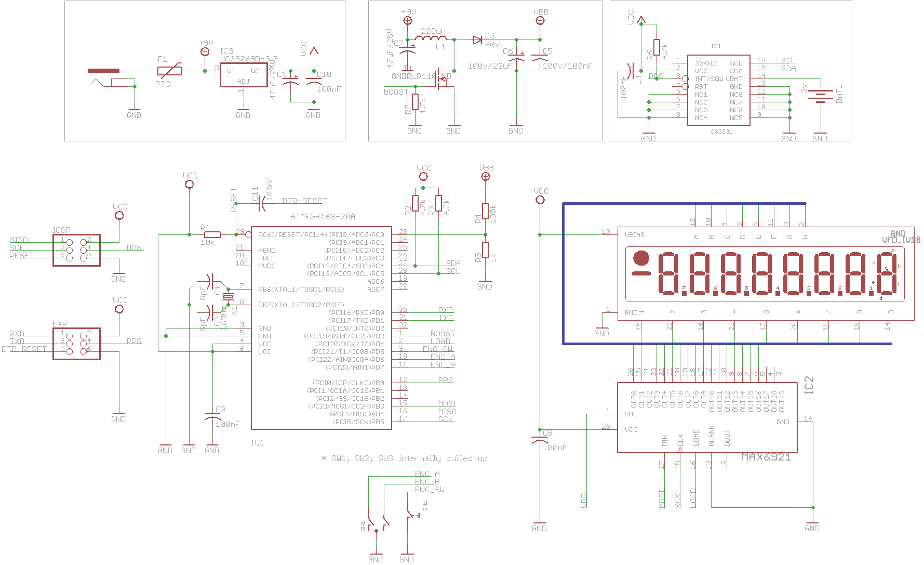Select the DIN pin label on MAX6921
Screen dimensions: 924x565
point(665,441)
